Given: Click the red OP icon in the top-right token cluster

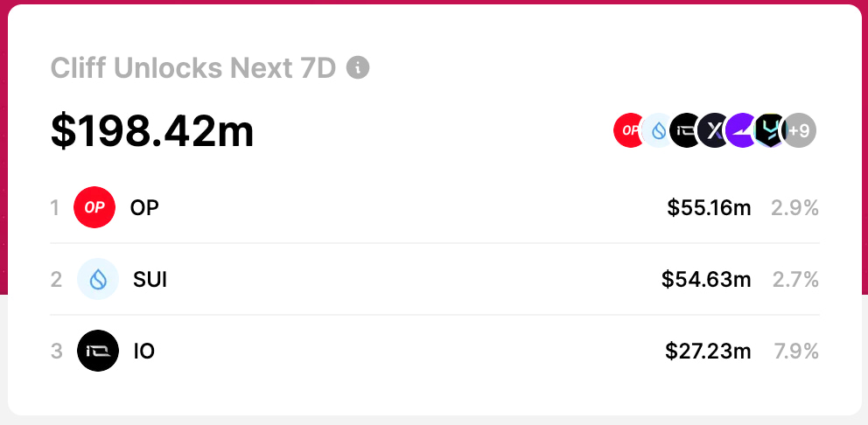Looking at the screenshot, I should (628, 131).
